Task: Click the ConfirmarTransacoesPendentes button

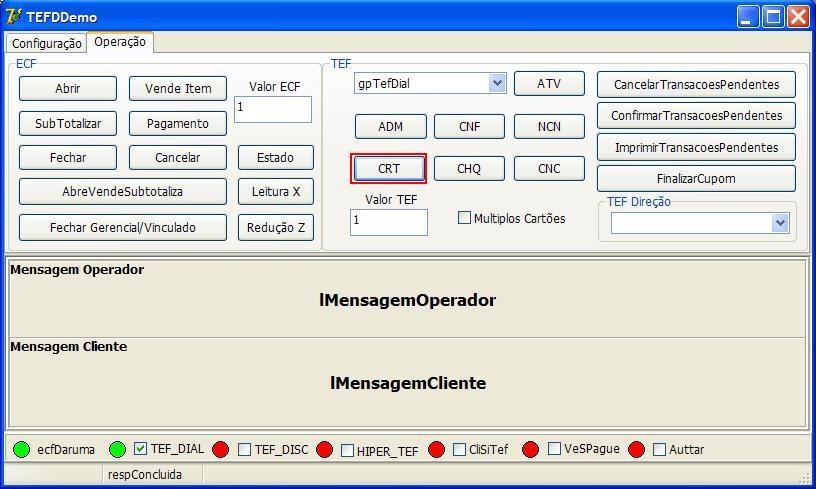Action: [x=696, y=115]
